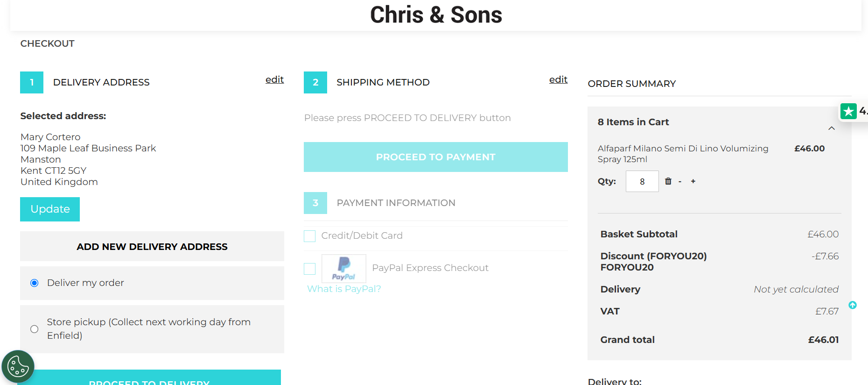
Task: Click step 1 Delivery Address number badge
Action: coord(32,82)
